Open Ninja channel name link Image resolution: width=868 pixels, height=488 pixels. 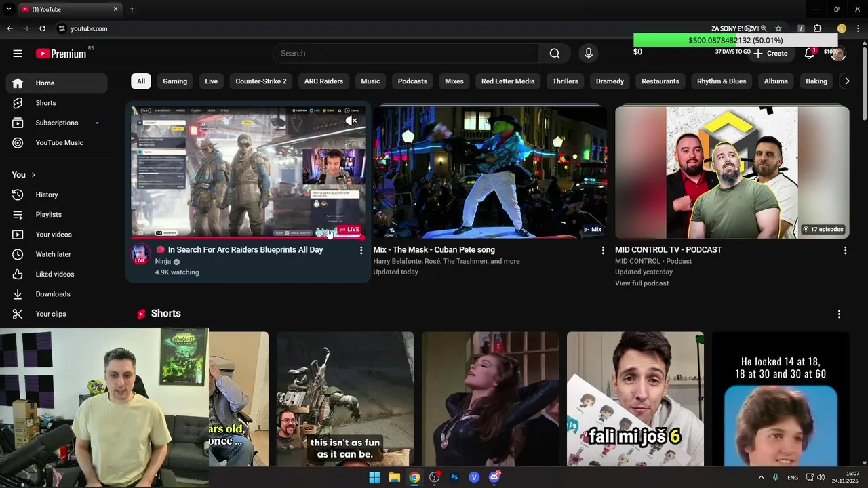click(163, 261)
